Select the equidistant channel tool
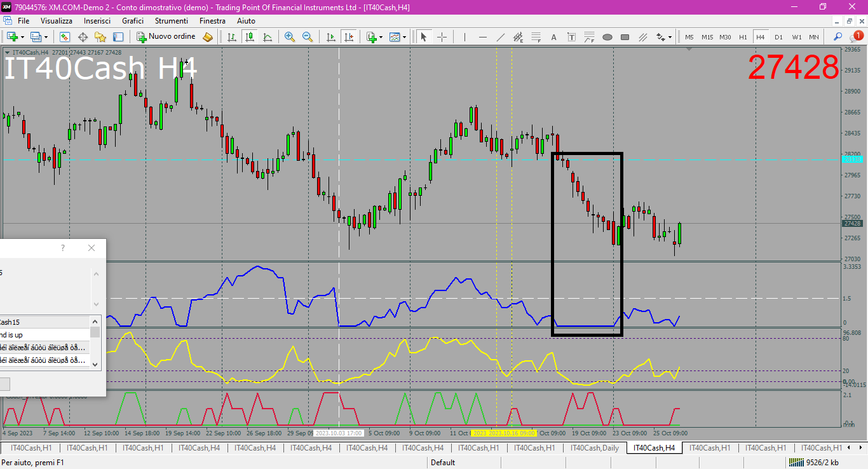 pos(518,37)
